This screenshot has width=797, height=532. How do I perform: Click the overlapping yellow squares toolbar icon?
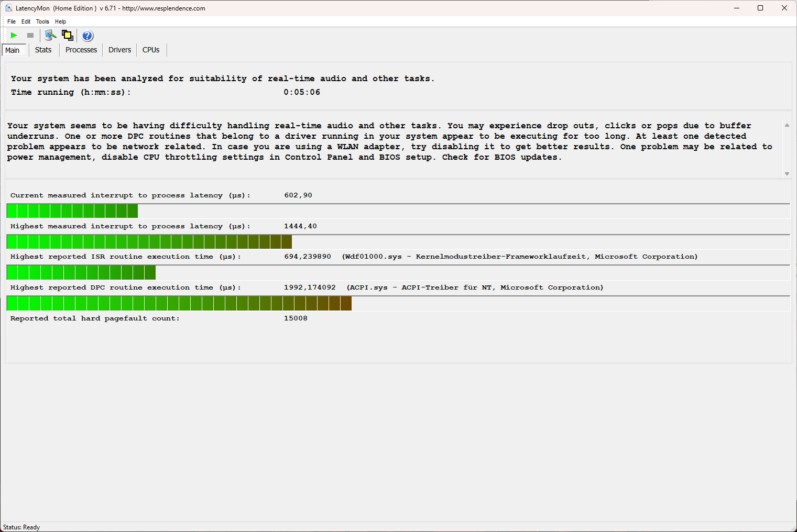point(68,36)
